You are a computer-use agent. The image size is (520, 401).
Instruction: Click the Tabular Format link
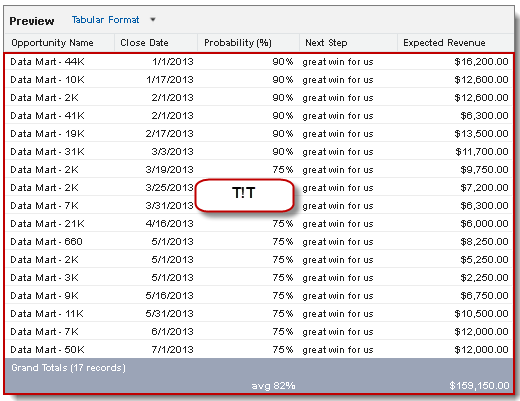(105, 20)
